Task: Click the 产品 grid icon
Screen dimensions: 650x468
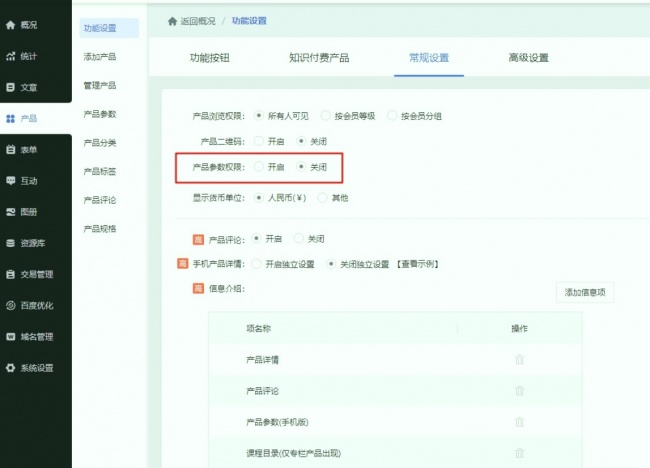Action: pyautogui.click(x=10, y=119)
